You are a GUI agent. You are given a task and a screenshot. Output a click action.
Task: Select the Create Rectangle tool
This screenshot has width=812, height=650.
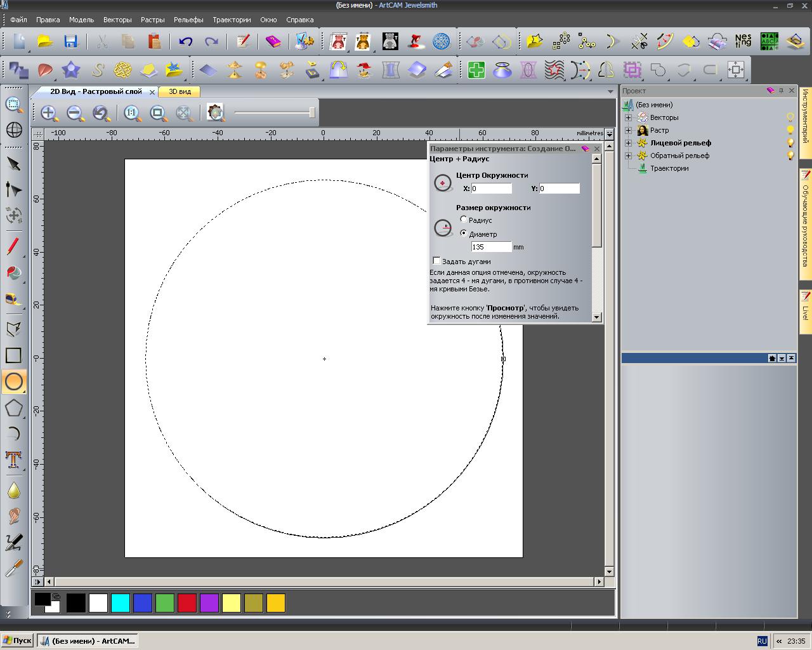[14, 355]
